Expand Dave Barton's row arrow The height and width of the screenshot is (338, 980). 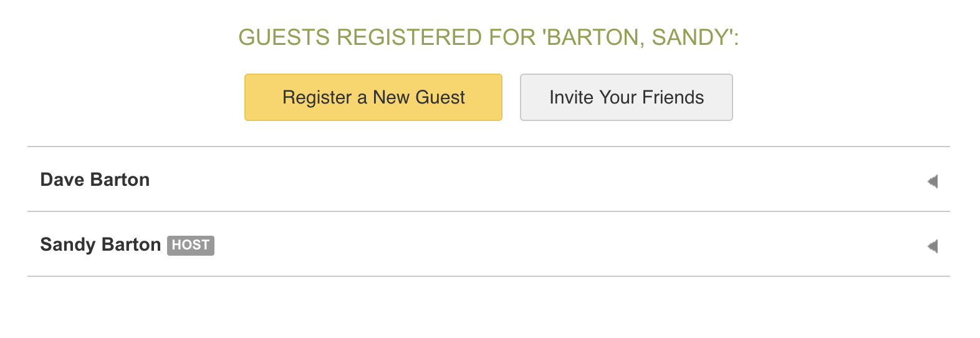(933, 181)
